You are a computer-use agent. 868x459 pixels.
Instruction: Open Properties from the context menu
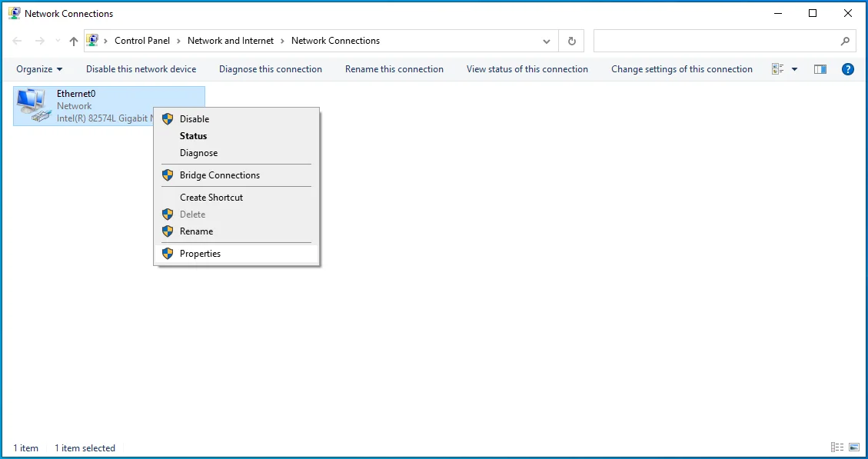pos(236,254)
